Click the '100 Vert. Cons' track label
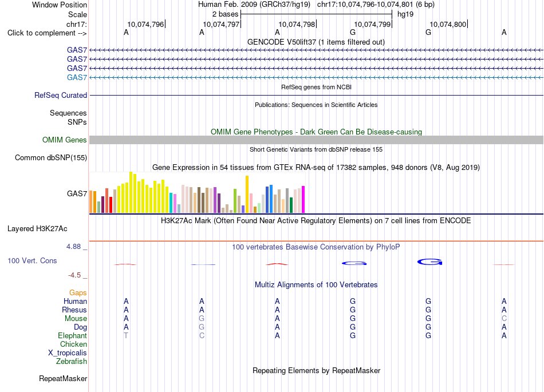Screen dimensions: 544x392 pyautogui.click(x=32, y=260)
